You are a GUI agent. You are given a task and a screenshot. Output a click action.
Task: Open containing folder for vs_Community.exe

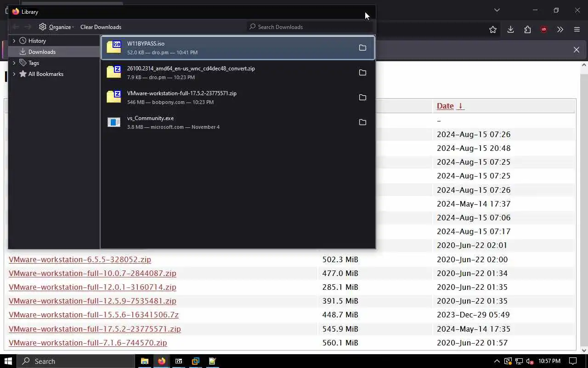coord(362,122)
